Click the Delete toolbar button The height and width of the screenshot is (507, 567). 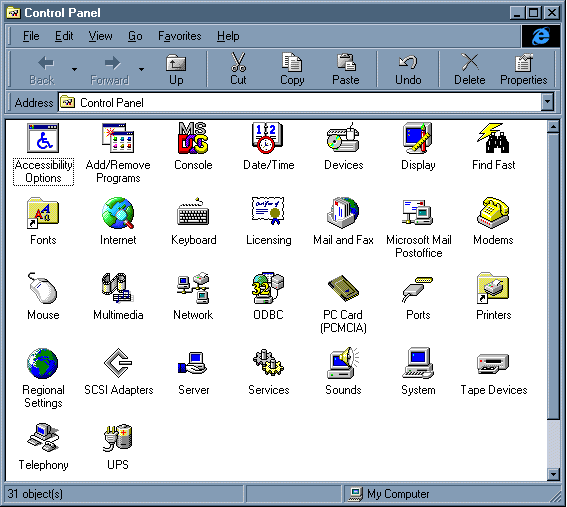click(469, 69)
